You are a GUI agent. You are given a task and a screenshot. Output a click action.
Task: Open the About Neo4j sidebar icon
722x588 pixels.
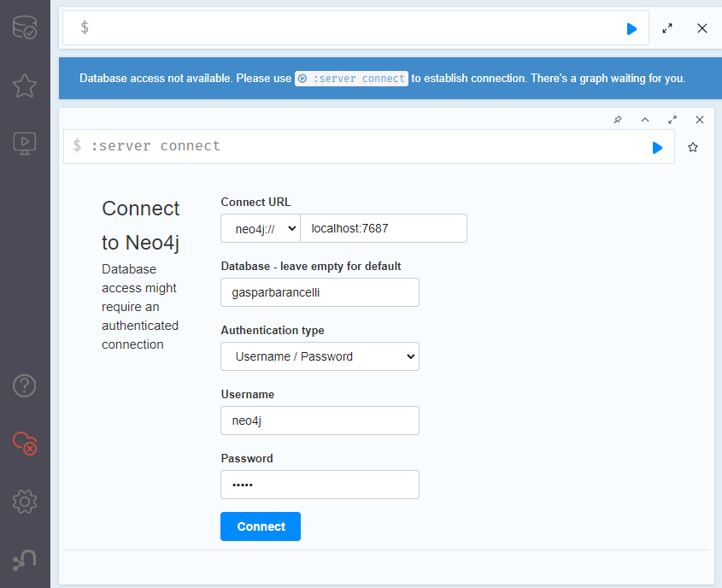tap(25, 560)
